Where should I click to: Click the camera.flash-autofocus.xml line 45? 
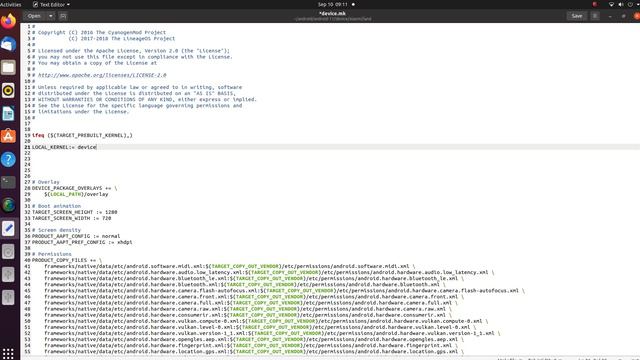tap(284, 291)
